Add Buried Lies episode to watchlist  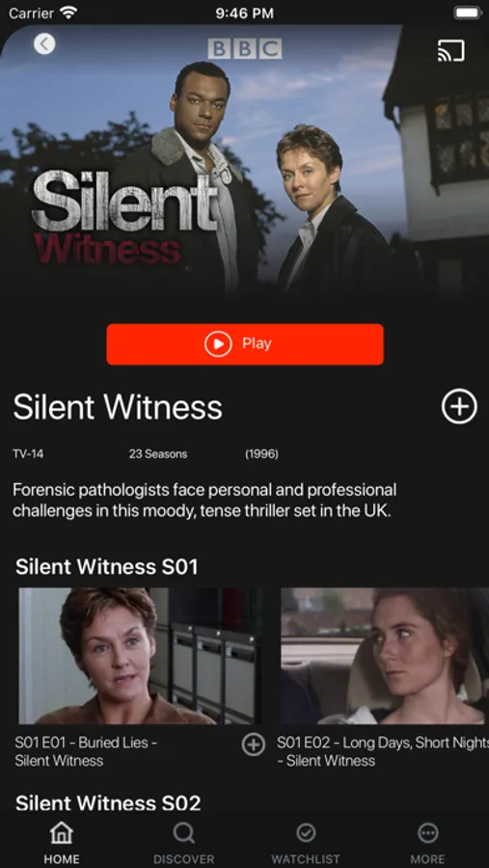[253, 745]
